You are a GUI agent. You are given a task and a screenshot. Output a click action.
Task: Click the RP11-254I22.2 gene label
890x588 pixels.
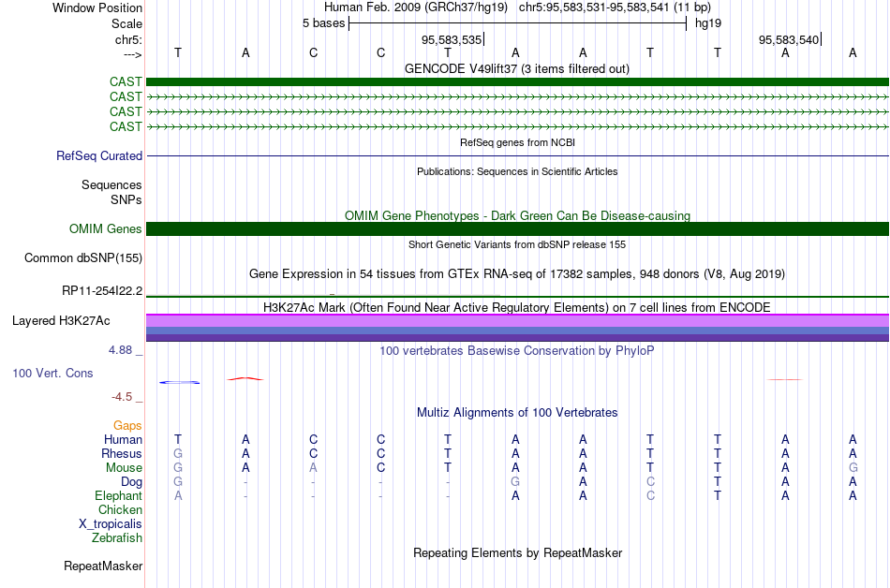102,291
